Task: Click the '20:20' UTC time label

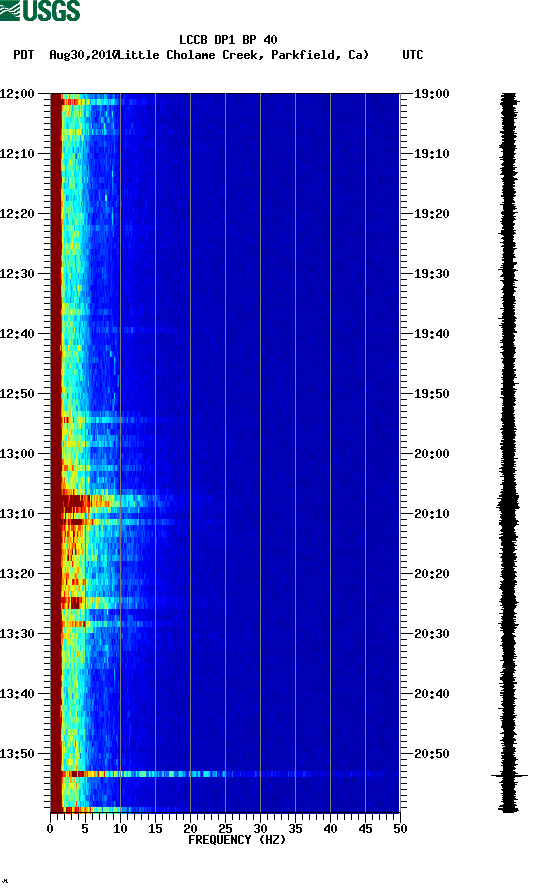Action: [431, 573]
